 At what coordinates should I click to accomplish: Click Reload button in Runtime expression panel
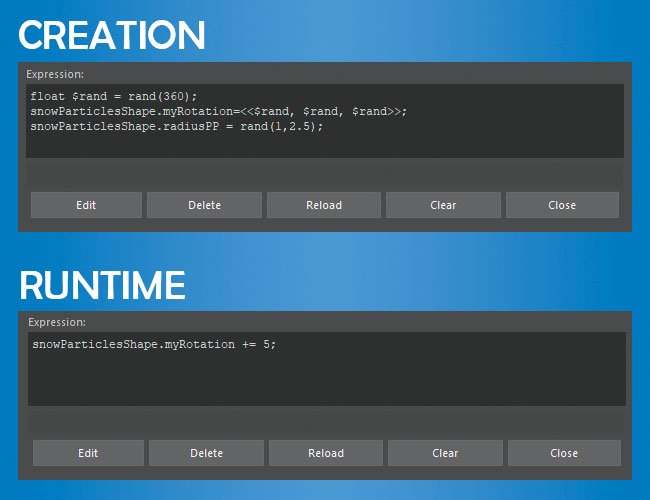(326, 453)
